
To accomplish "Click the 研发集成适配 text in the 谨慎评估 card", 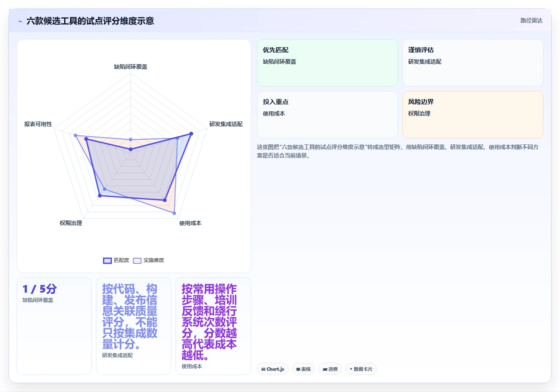I will (425, 62).
